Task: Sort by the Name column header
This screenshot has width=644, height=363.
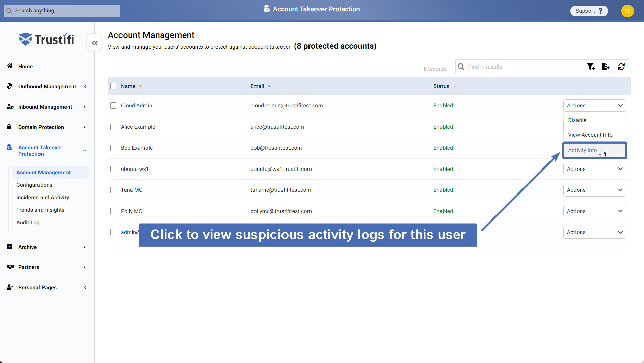Action: 132,86
